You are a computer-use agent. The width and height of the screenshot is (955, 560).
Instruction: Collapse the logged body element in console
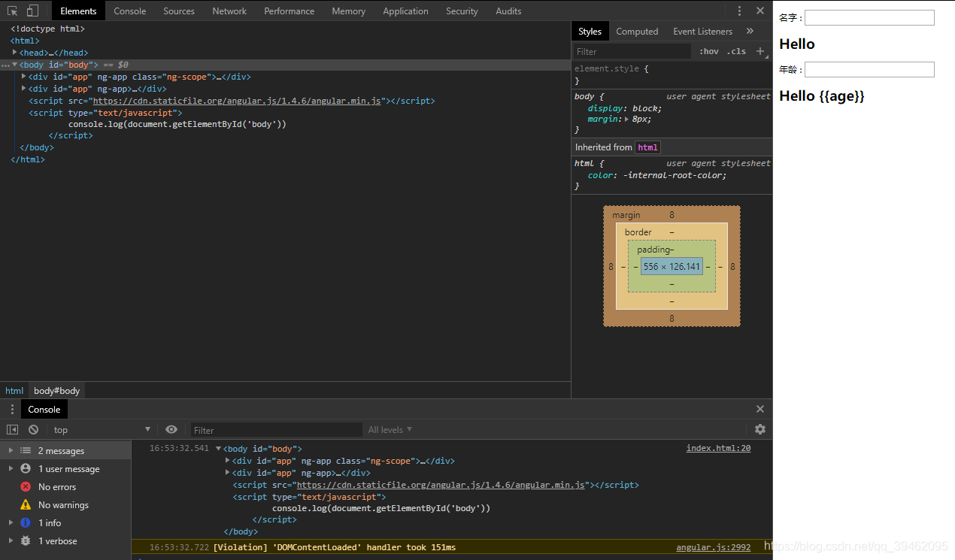click(x=219, y=449)
